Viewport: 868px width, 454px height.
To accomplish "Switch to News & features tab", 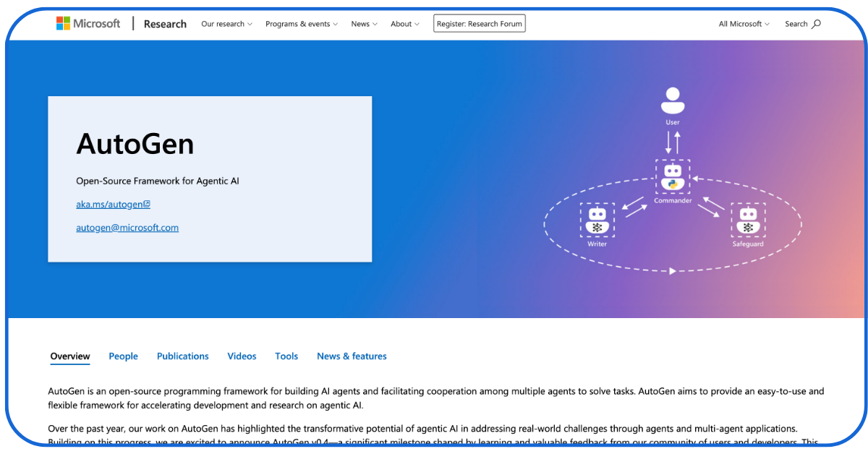I will [352, 356].
